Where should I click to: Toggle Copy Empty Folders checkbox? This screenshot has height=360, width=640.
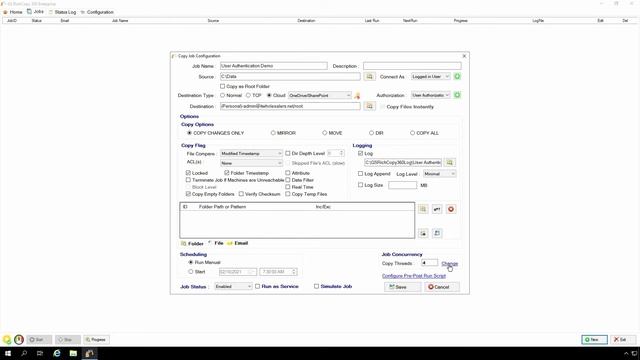(x=188, y=194)
